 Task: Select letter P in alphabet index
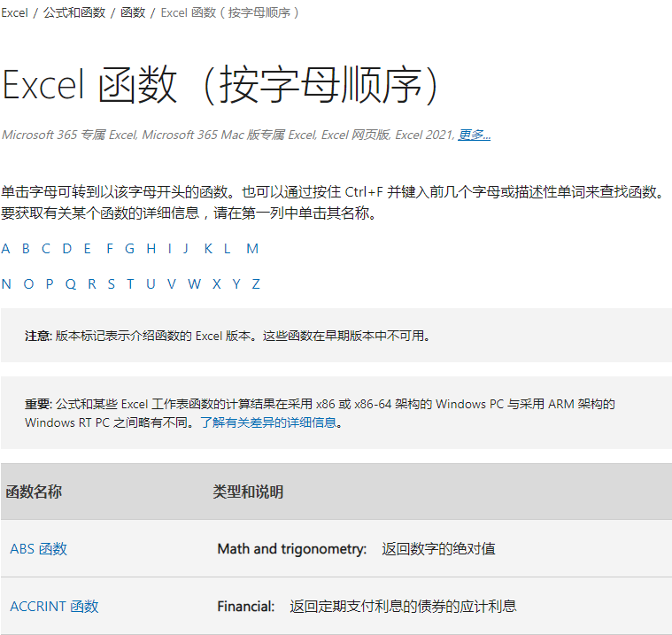pos(50,284)
